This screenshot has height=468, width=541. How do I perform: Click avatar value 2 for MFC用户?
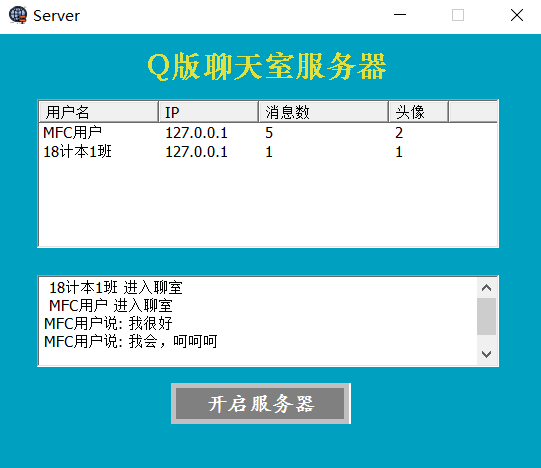click(x=399, y=133)
